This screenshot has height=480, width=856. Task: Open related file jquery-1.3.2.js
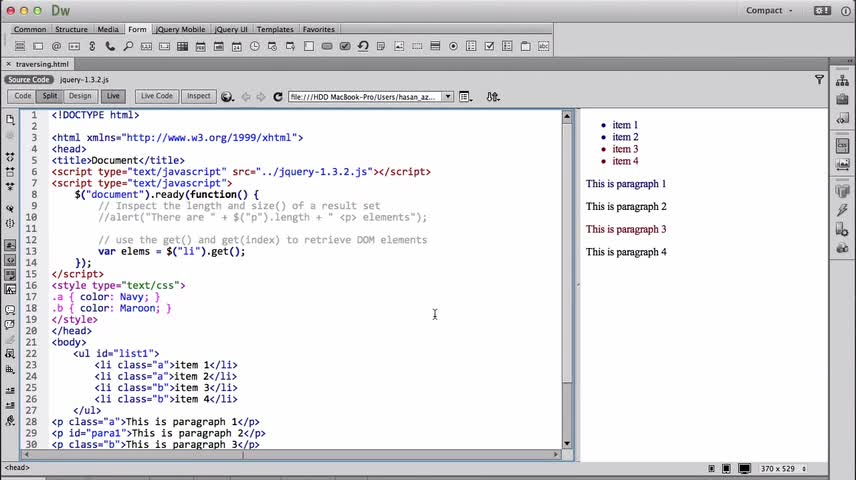point(84,80)
